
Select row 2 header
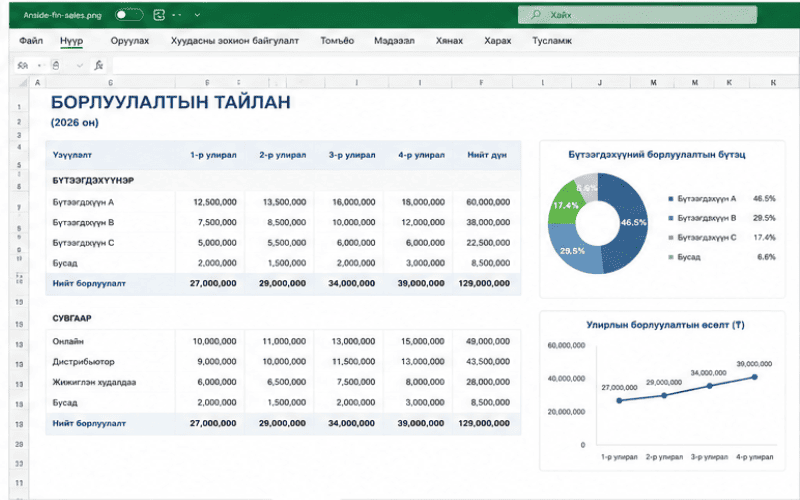pyautogui.click(x=19, y=122)
